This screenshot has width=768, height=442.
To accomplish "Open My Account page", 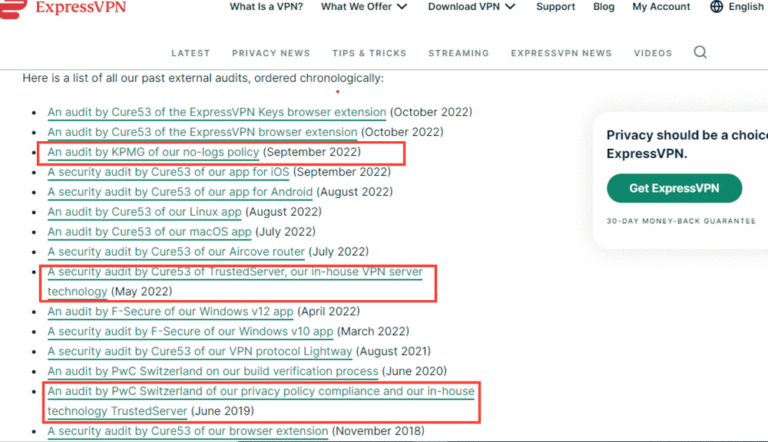I will 661,7.
